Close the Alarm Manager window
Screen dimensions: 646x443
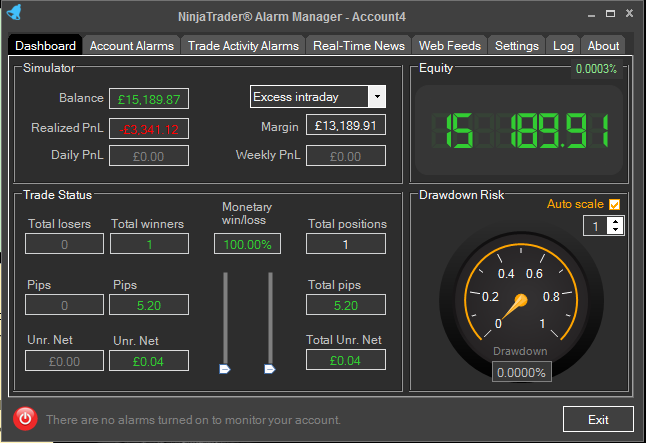tap(629, 13)
